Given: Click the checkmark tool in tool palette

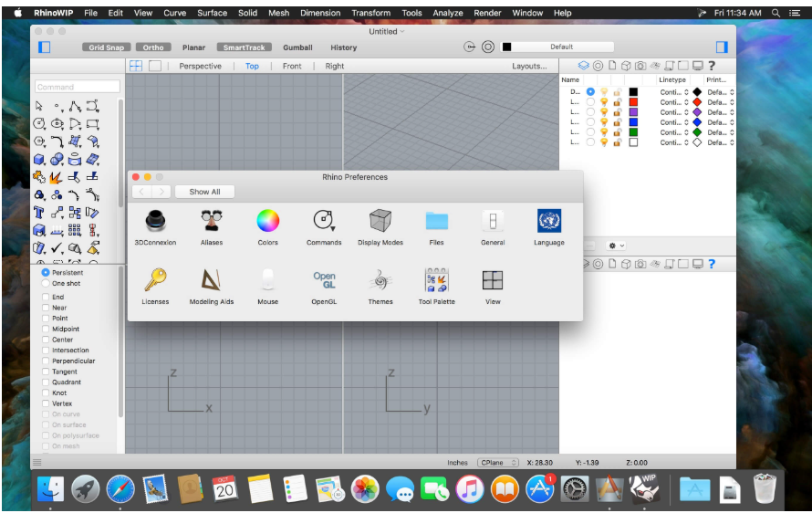Looking at the screenshot, I should [57, 248].
